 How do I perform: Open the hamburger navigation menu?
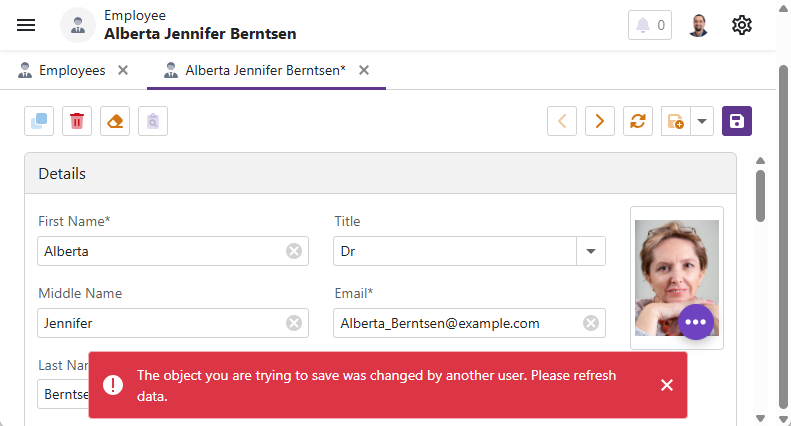point(26,25)
